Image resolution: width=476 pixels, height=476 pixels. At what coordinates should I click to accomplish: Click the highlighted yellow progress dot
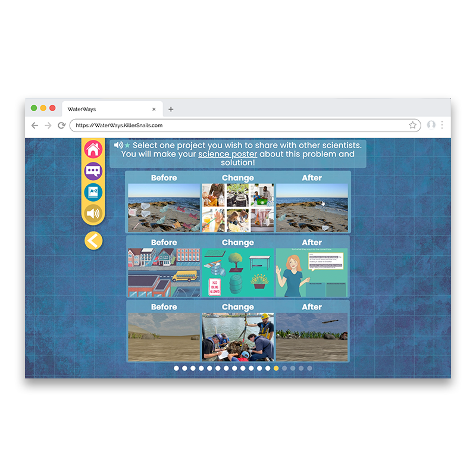(x=276, y=368)
